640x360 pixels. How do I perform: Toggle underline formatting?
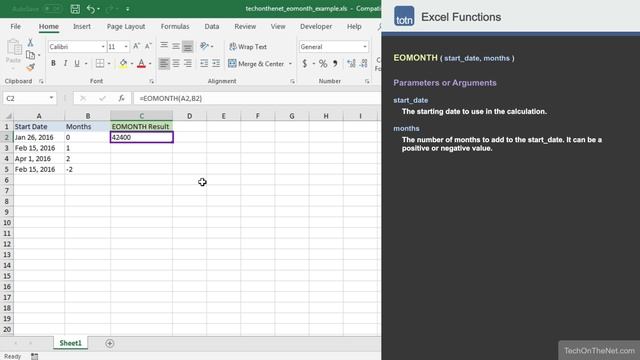point(77,63)
